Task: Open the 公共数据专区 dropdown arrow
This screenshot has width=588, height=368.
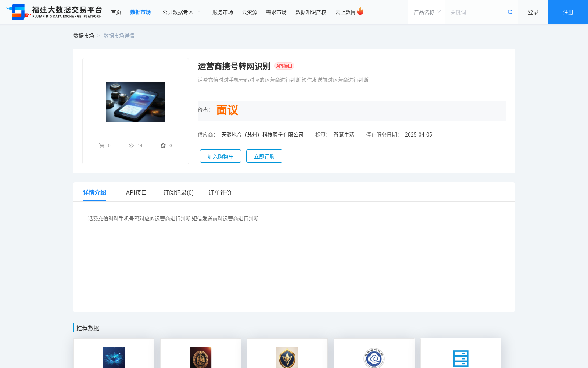Action: 199,12
